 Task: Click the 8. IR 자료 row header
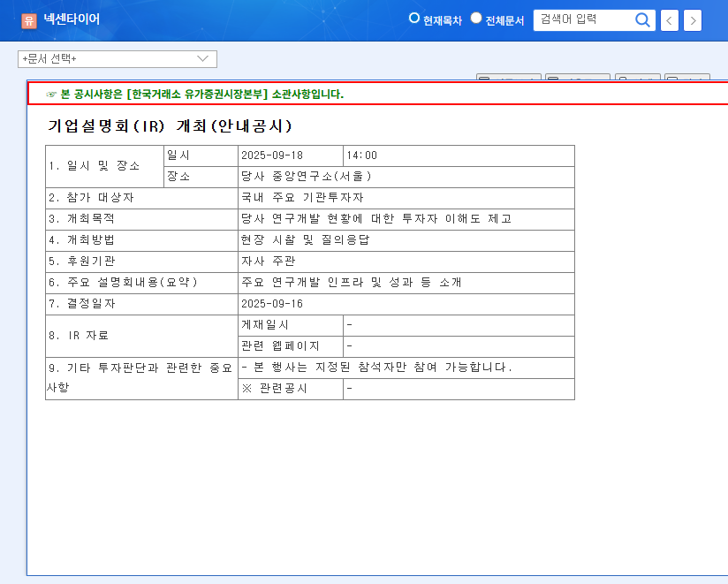pyautogui.click(x=141, y=336)
